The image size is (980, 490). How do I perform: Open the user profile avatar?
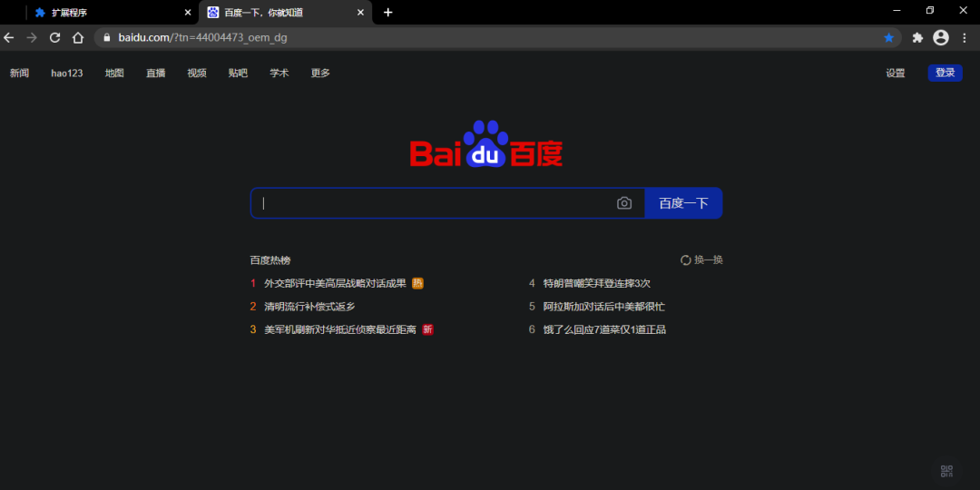click(941, 37)
